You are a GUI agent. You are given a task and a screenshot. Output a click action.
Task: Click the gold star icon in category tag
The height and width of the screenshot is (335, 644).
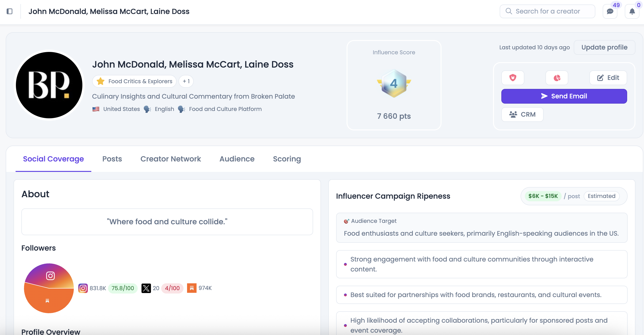(100, 81)
